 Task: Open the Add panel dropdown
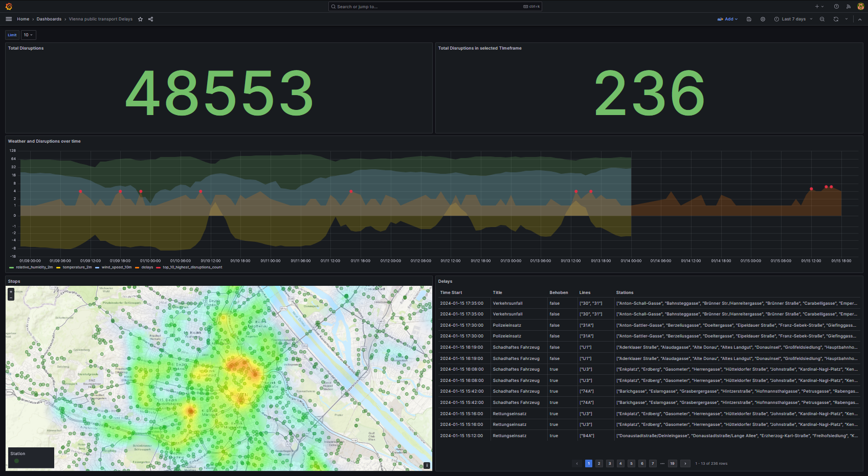coord(727,19)
